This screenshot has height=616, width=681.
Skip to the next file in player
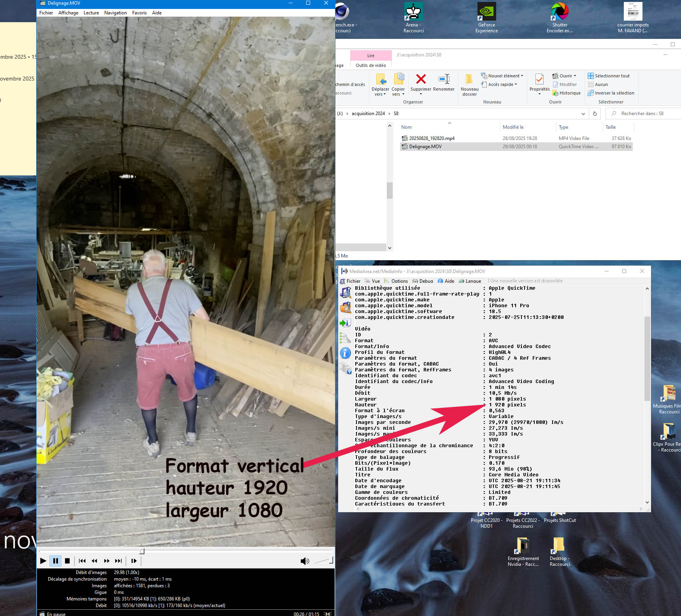point(118,561)
